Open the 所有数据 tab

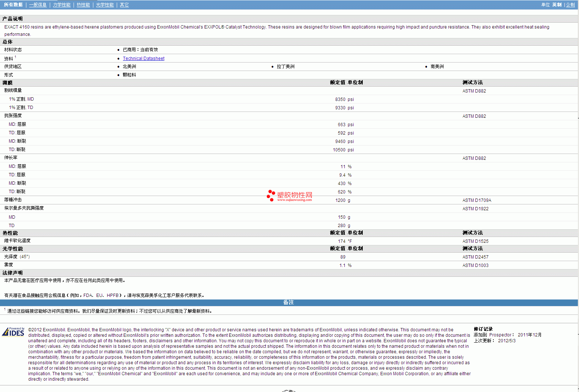point(13,5)
